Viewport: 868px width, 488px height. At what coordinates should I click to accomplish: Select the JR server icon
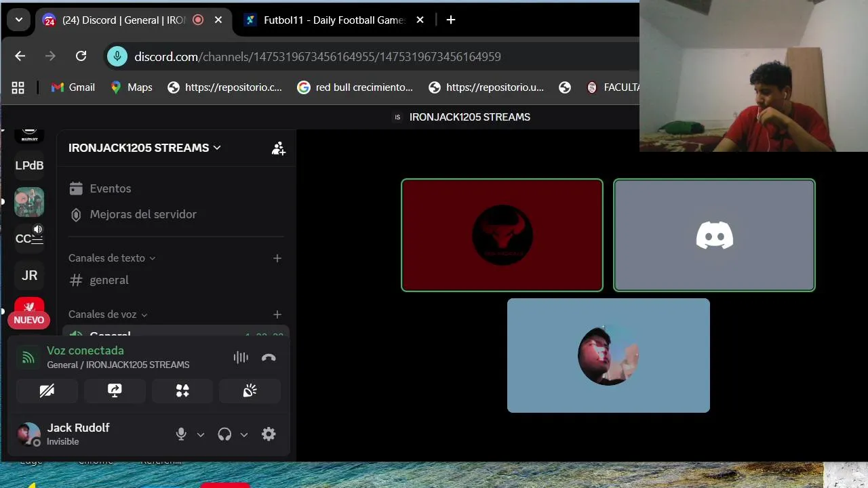[x=29, y=275]
